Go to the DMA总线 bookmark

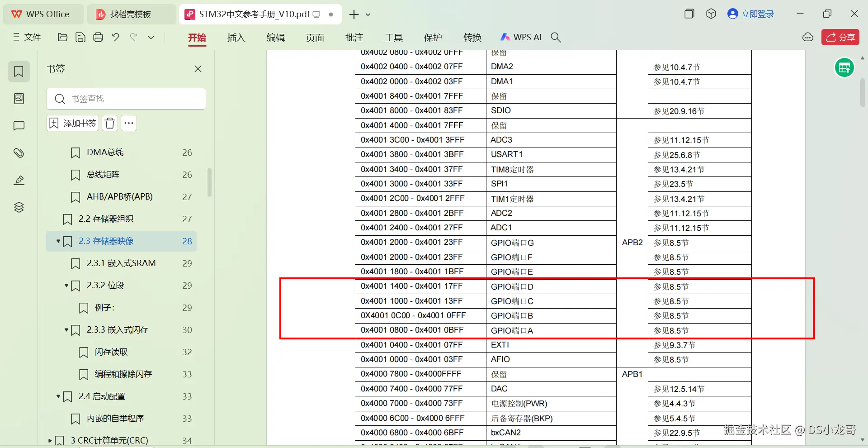[x=105, y=153]
